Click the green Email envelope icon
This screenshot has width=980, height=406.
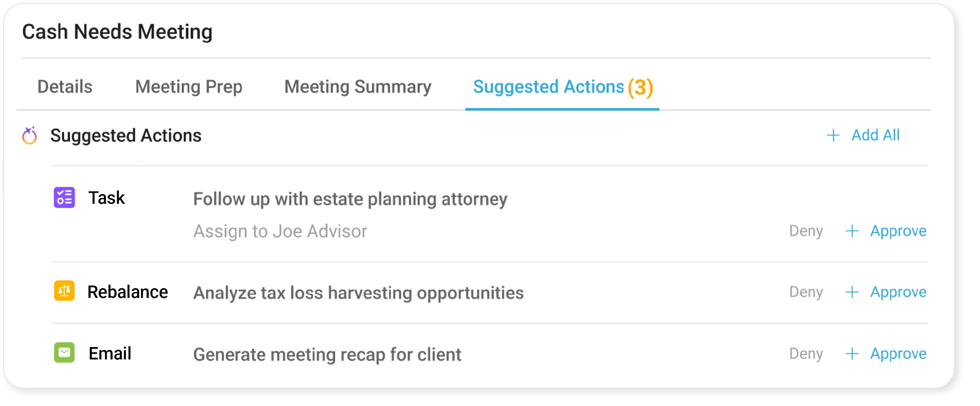(x=64, y=352)
